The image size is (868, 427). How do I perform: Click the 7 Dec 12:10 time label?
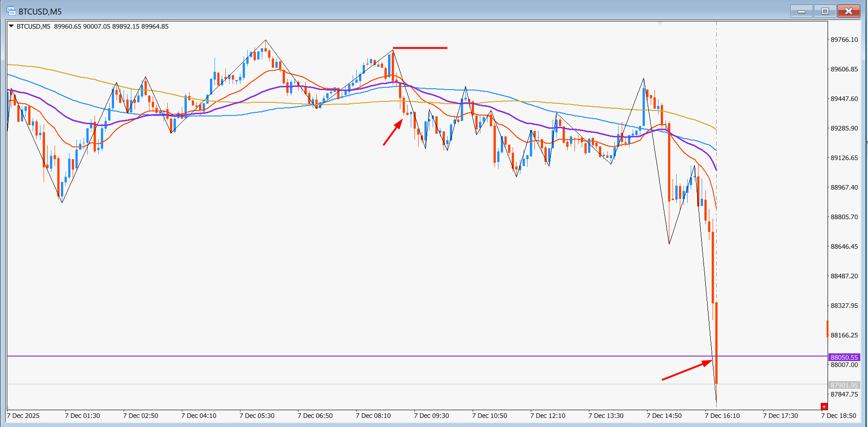point(548,416)
